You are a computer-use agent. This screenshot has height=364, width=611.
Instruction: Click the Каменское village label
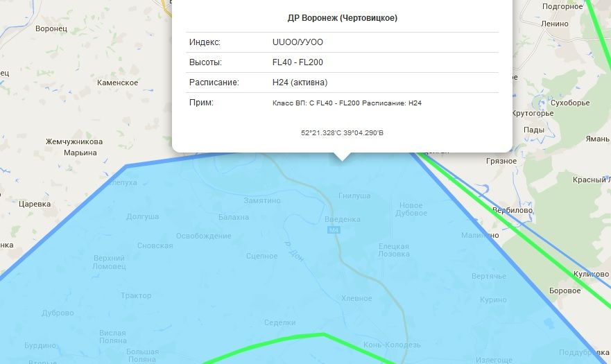click(x=118, y=83)
